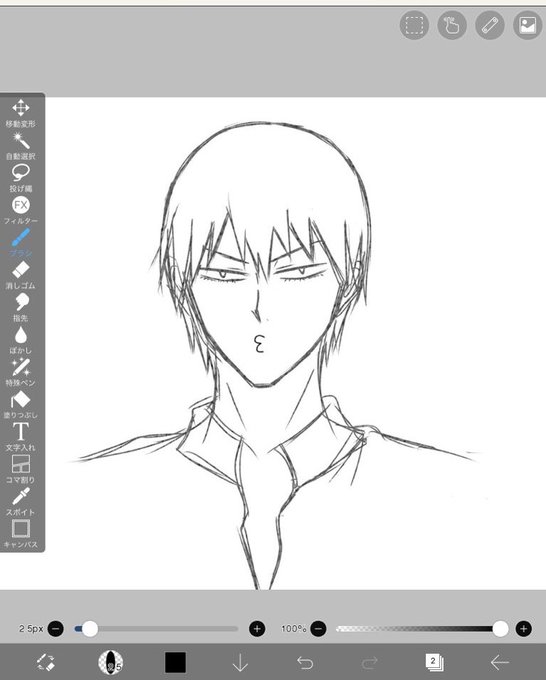Select the Lasso tool (投げ縄)
The image size is (546, 680).
(20, 178)
